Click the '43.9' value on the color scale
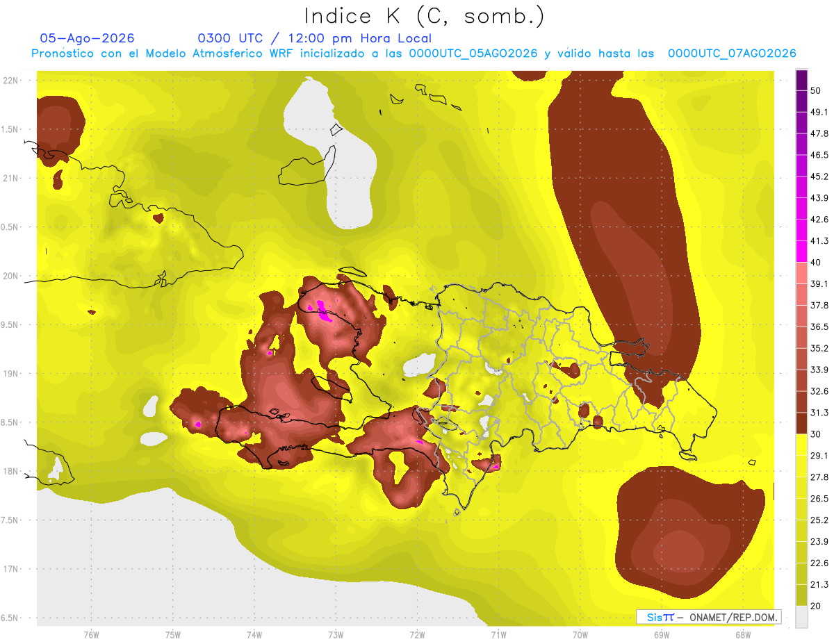Viewport: 834px width, 644px height. click(819, 198)
